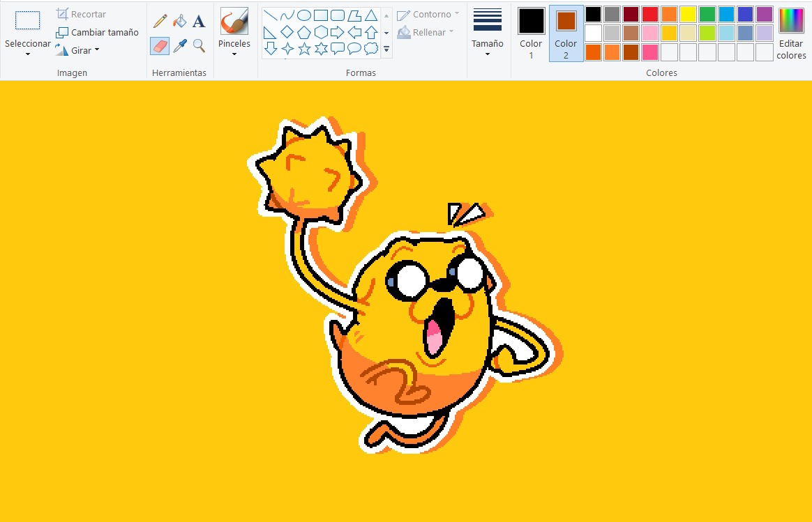Select the Right triangle shape
This screenshot has height=522, width=812.
coord(271,33)
